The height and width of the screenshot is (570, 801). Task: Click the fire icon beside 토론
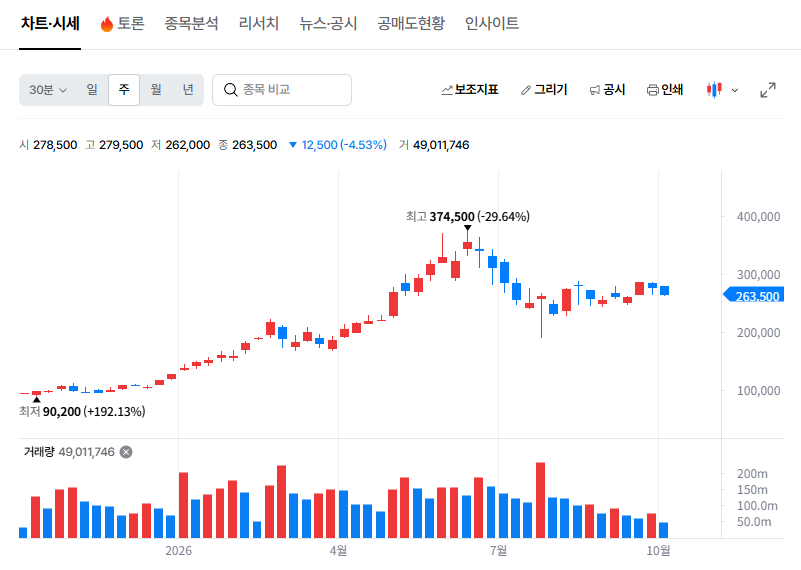point(107,24)
